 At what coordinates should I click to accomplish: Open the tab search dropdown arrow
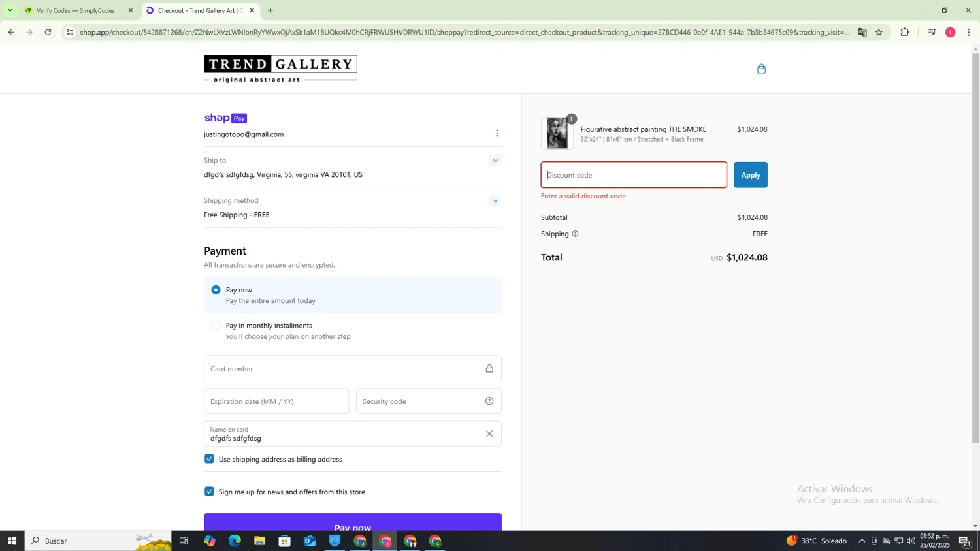tap(10, 10)
